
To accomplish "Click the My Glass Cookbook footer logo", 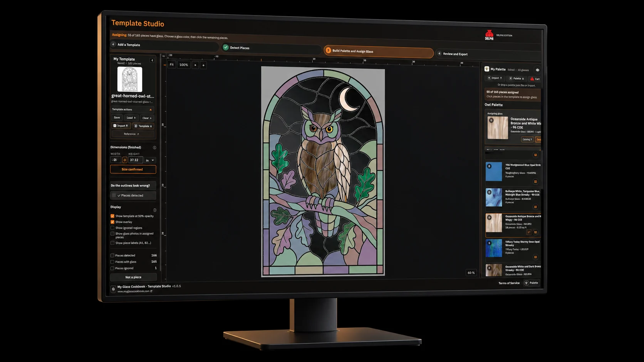I will pos(113,289).
